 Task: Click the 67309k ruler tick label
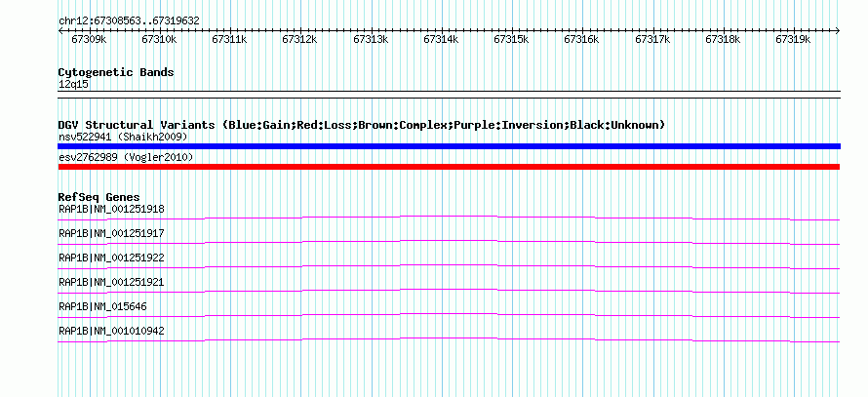[x=89, y=40]
